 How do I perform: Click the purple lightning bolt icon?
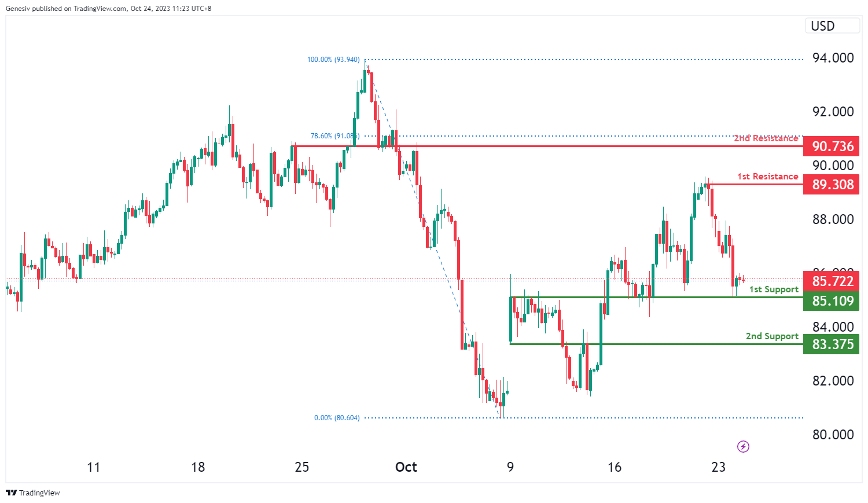pyautogui.click(x=744, y=446)
